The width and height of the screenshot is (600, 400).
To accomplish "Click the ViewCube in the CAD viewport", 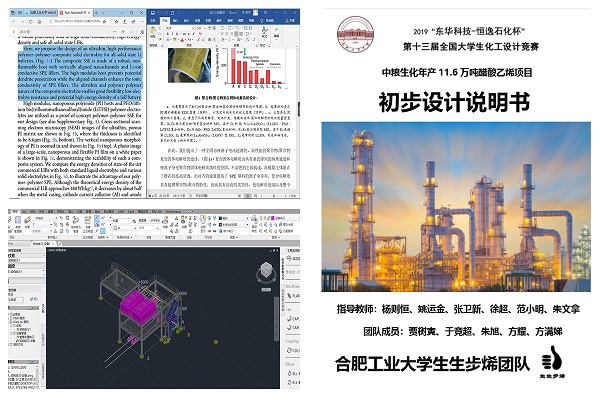I will click(x=266, y=271).
